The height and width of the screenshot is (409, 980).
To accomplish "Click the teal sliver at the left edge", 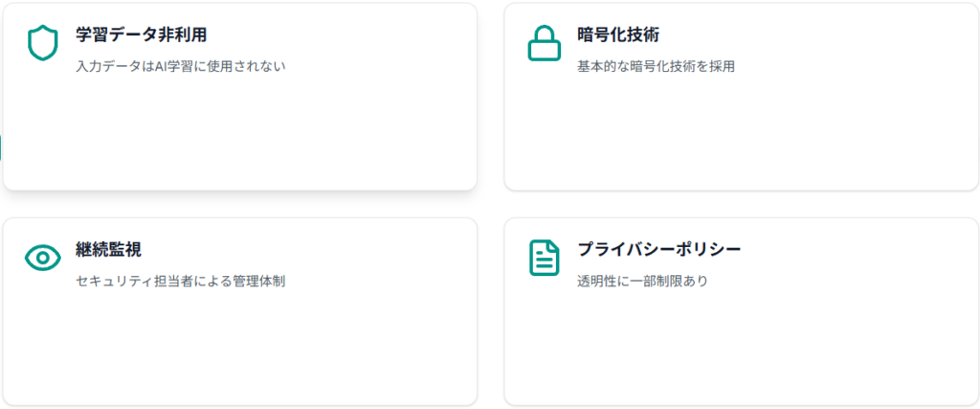I will [x=1, y=148].
